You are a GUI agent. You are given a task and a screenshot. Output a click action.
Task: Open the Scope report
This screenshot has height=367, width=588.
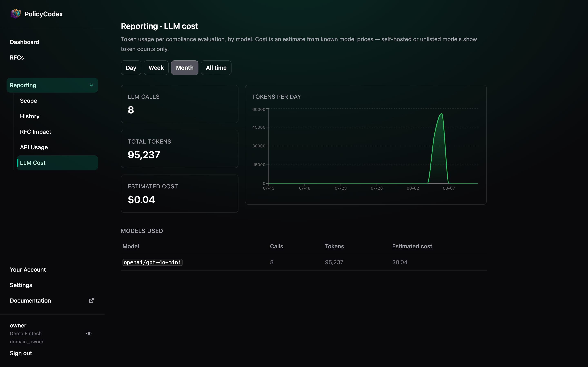pyautogui.click(x=28, y=101)
